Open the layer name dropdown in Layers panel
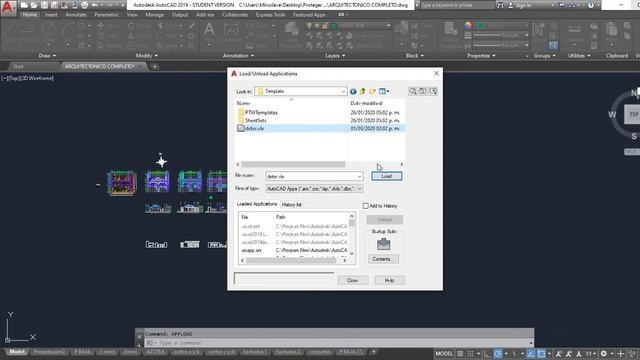Viewport: 640px width, 360px height. tap(388, 26)
